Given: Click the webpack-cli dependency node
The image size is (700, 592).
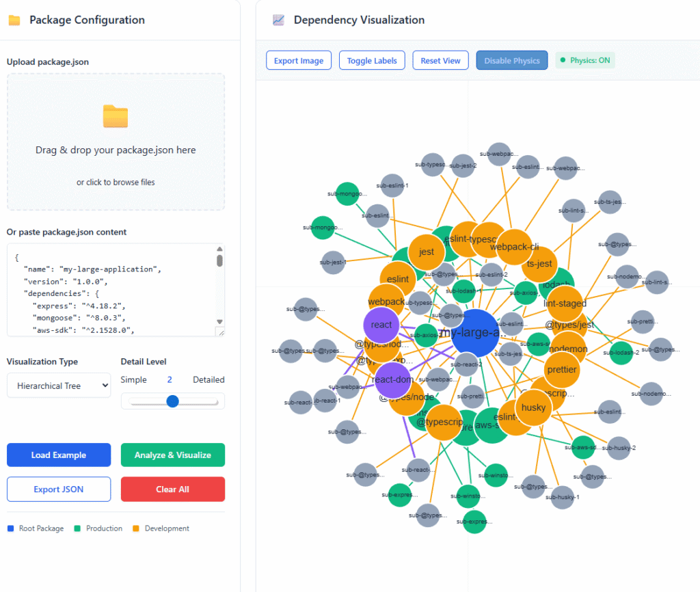Looking at the screenshot, I should coord(514,247).
